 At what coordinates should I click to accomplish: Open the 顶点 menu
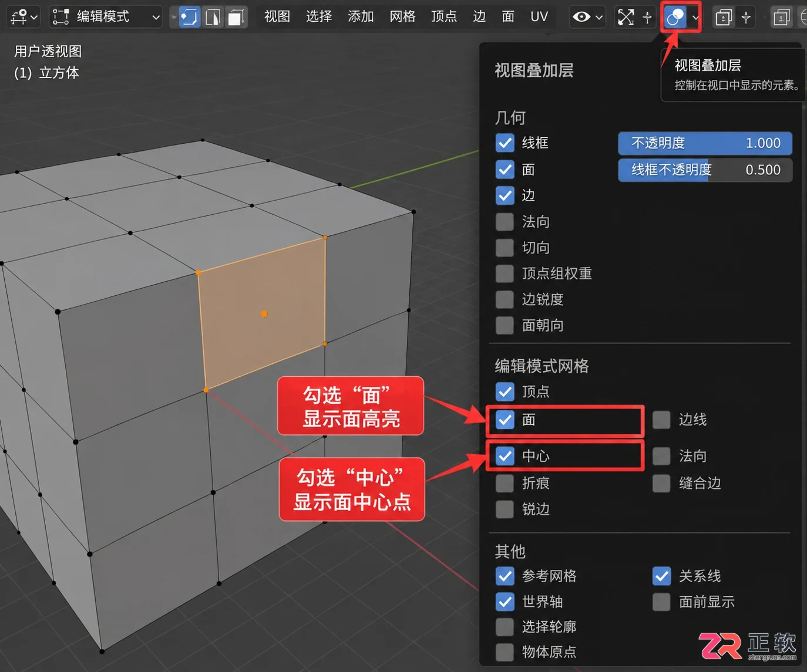point(444,16)
